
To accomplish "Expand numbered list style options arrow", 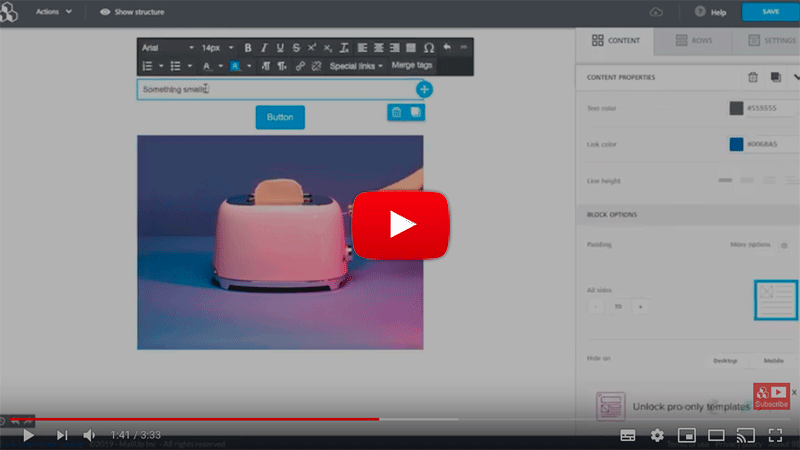I will pyautogui.click(x=161, y=66).
